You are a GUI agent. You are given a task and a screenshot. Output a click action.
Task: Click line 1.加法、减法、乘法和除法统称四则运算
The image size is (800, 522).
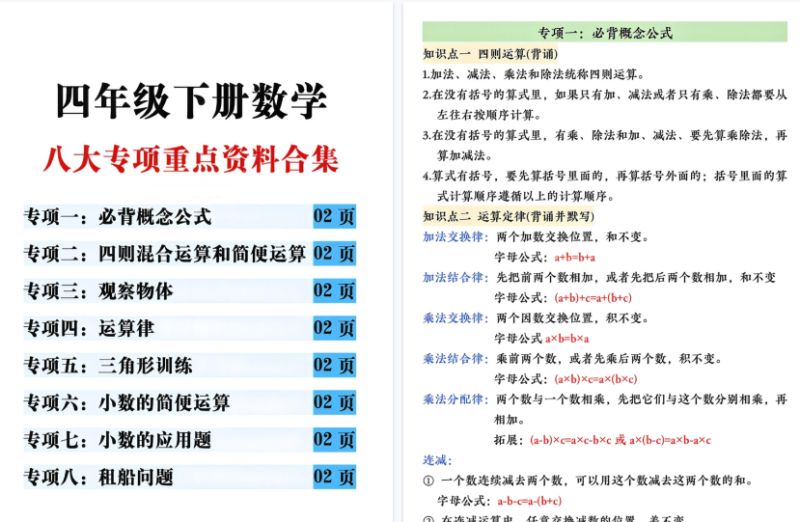coord(533,74)
